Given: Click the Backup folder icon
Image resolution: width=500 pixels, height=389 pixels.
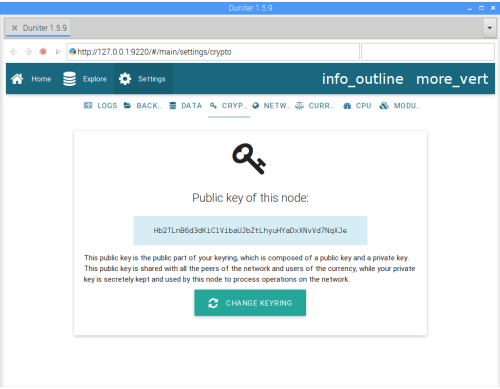Looking at the screenshot, I should pyautogui.click(x=127, y=106).
